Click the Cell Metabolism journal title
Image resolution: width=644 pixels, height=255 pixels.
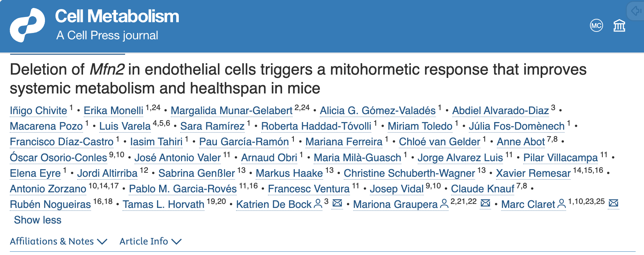point(117,17)
